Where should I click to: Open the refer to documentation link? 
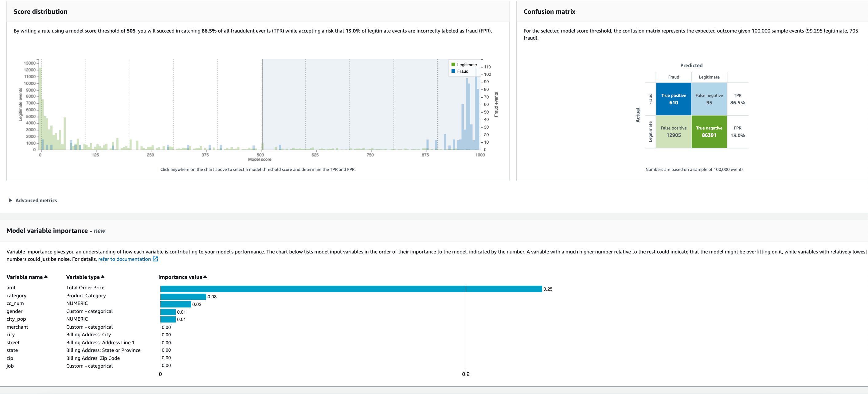pos(124,259)
